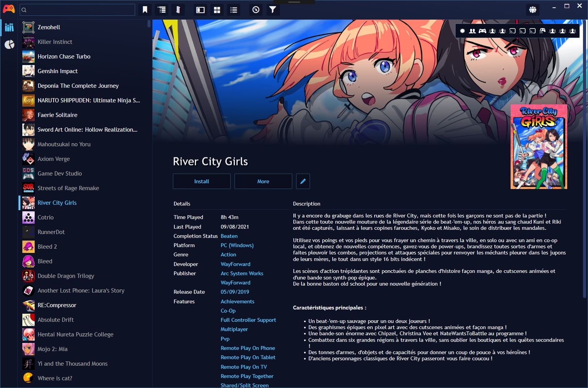Focus the library search field
This screenshot has width=588, height=388.
pos(77,10)
